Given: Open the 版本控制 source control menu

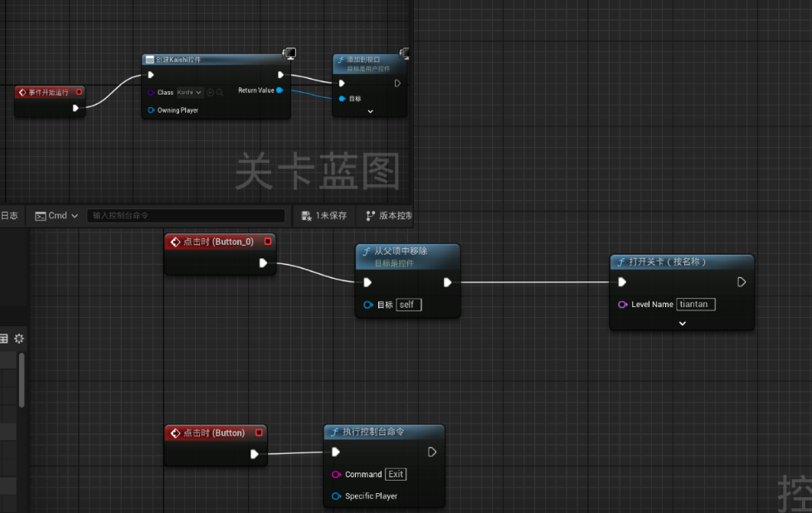Looking at the screenshot, I should (388, 216).
